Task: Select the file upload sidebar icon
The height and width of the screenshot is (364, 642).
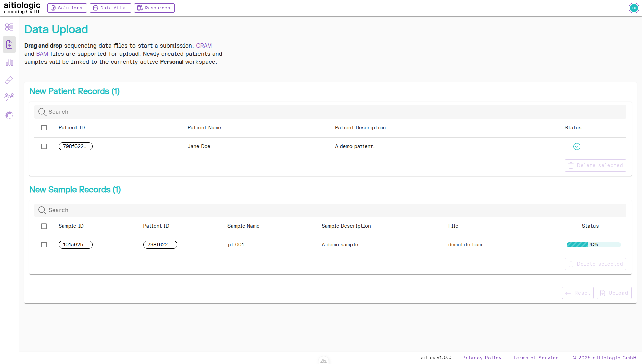Action: coord(9,44)
